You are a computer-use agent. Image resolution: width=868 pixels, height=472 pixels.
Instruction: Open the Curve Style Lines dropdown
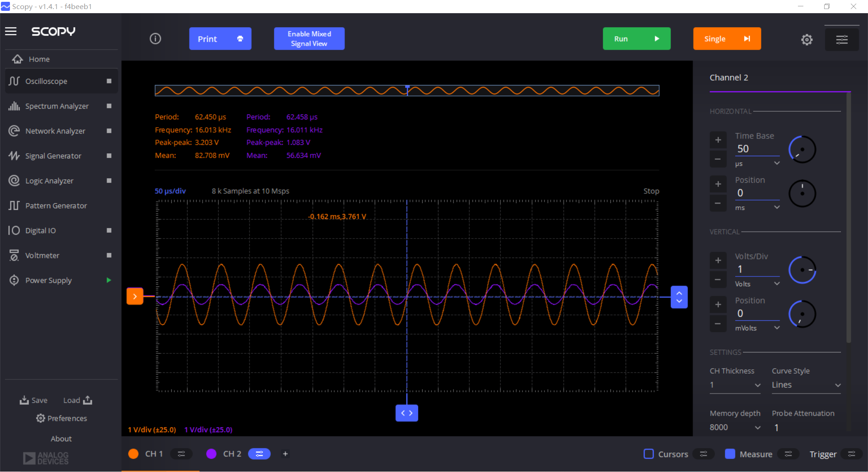click(806, 385)
